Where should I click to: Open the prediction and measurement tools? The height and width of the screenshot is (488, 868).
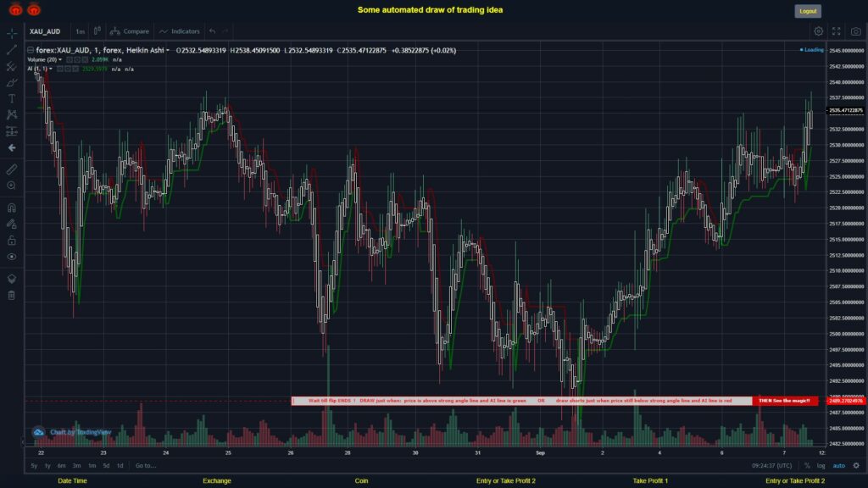point(12,131)
